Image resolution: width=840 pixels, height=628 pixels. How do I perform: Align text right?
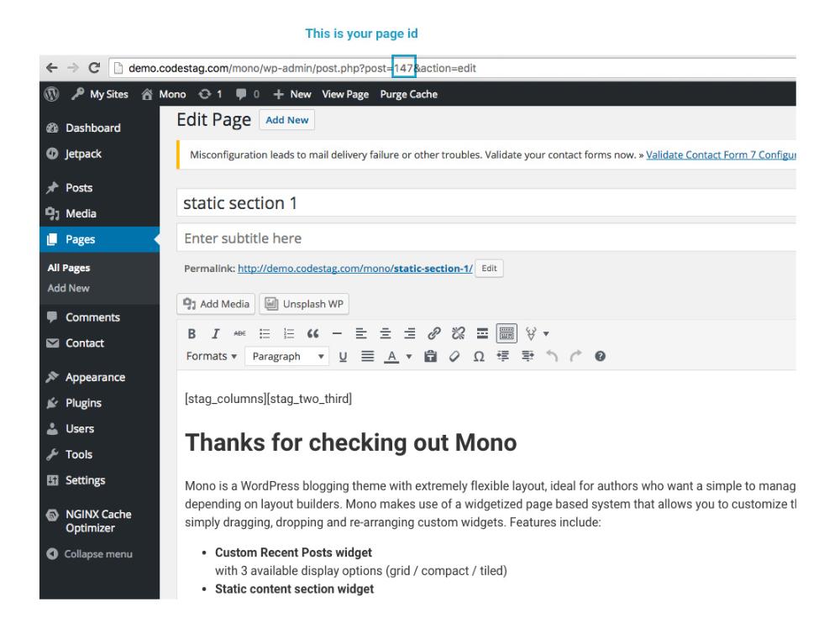(409, 334)
